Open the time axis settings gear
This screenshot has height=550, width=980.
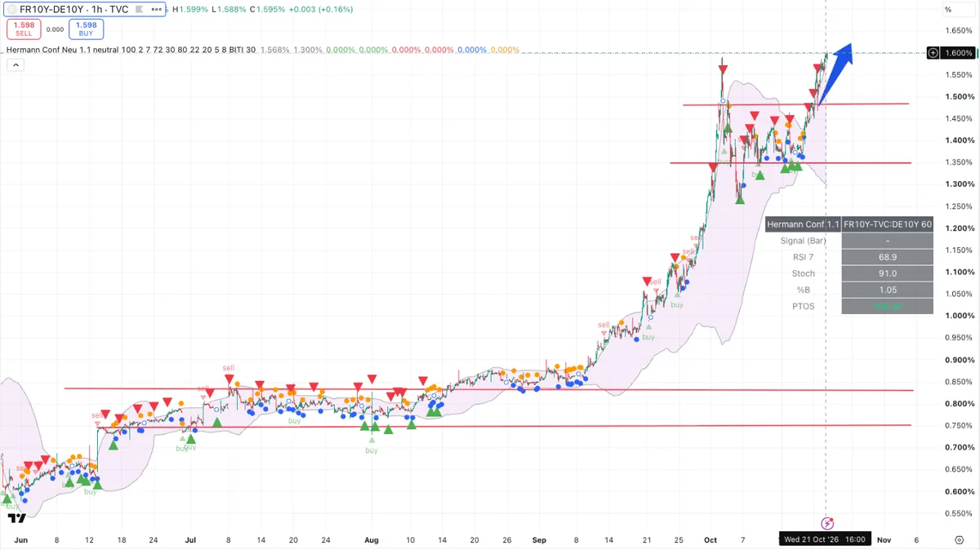[x=959, y=539]
